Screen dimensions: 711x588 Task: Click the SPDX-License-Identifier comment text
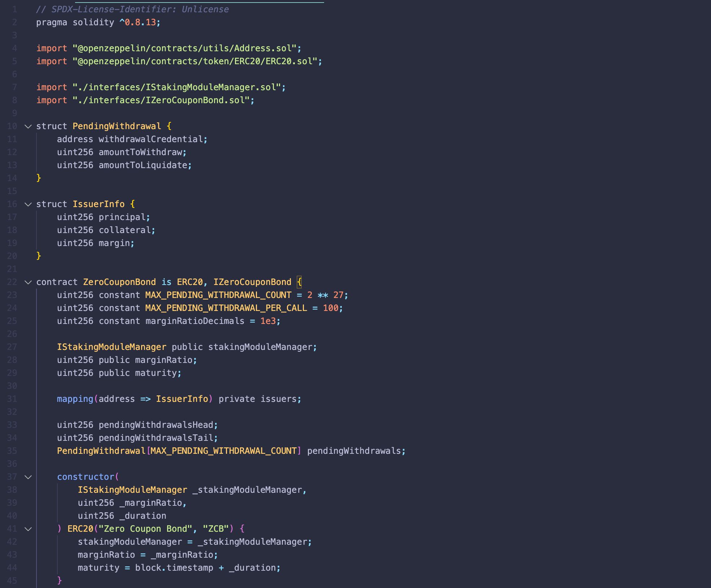(x=132, y=9)
